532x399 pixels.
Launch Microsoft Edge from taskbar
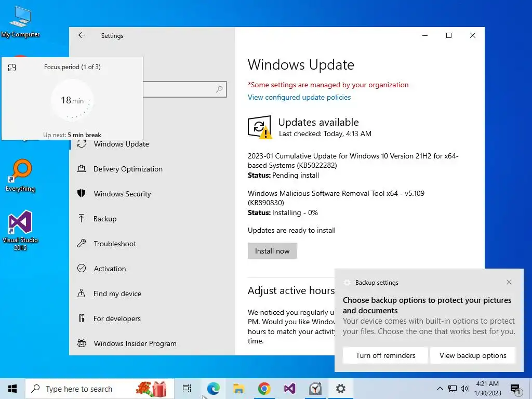pyautogui.click(x=213, y=389)
